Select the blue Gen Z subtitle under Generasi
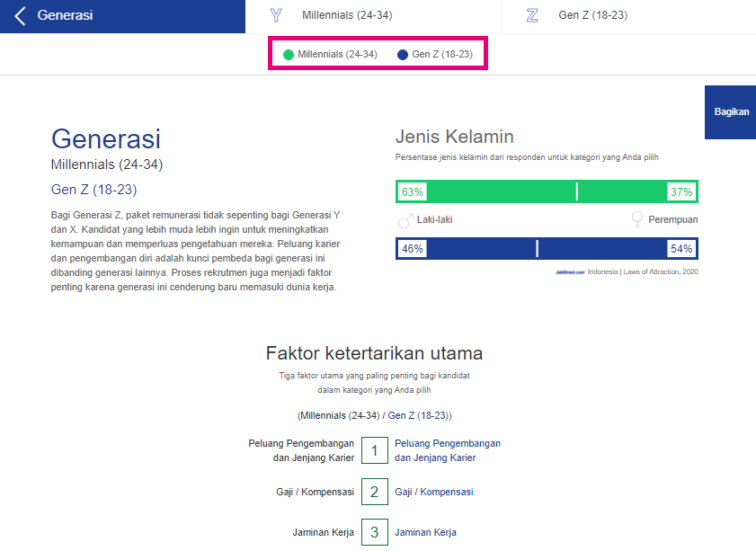The height and width of the screenshot is (551, 756). click(93, 190)
